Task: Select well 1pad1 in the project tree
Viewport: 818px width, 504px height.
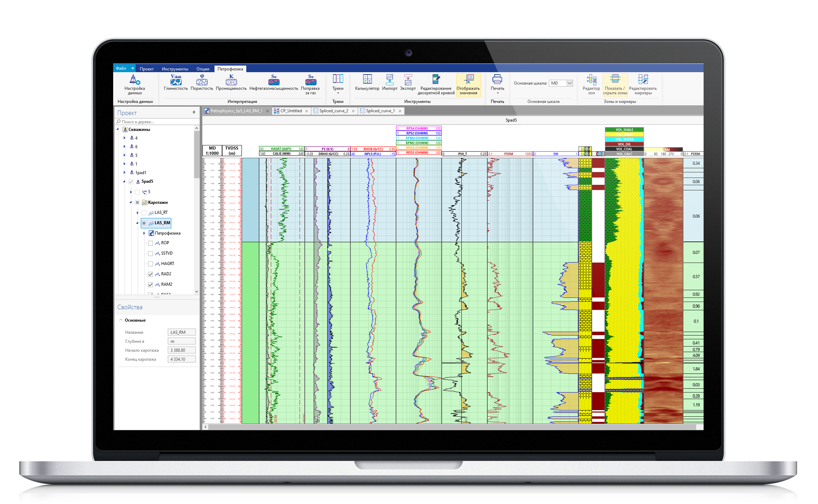Action: 138,173
